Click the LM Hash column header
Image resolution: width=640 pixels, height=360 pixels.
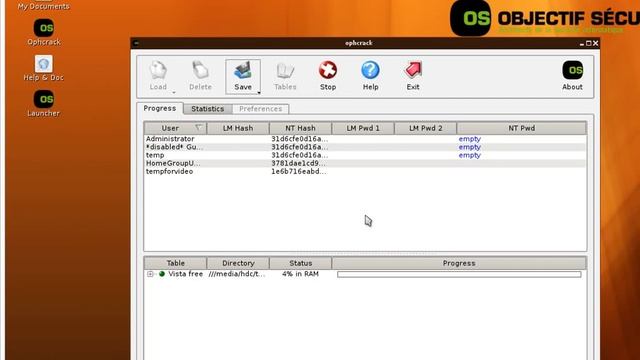(238, 128)
